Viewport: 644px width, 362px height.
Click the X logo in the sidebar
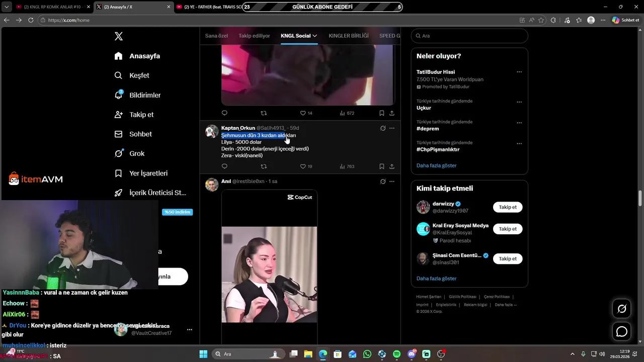(x=119, y=36)
